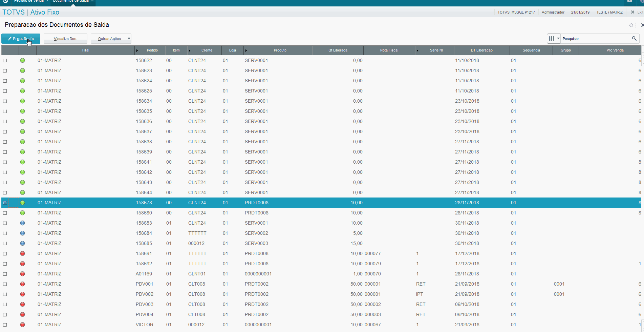Sort by the Qt Liberada column header
644x332 pixels.
pos(338,50)
